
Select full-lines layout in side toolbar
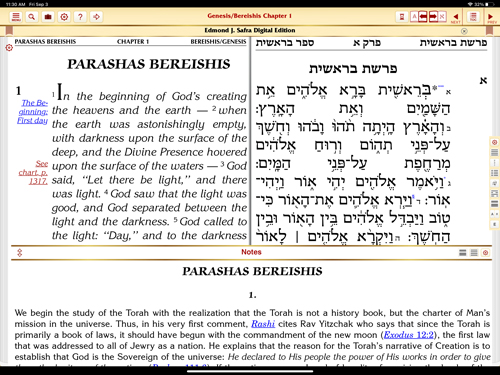point(494,153)
